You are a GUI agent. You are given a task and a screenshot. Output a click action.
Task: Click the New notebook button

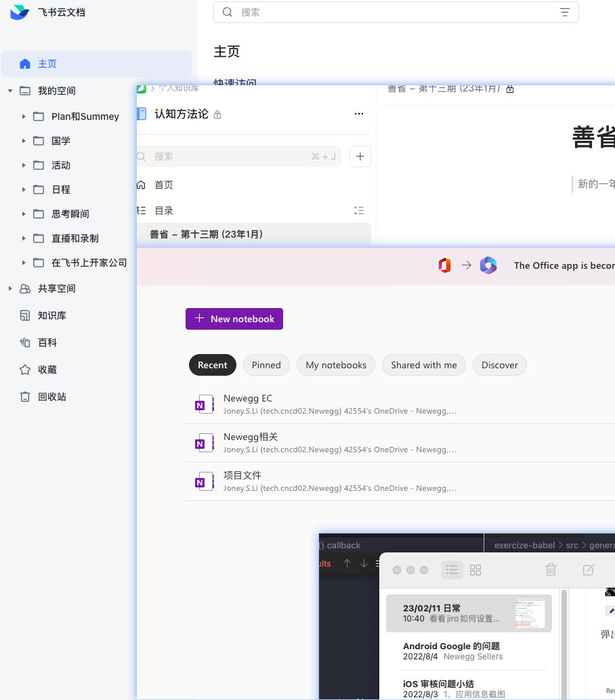(x=234, y=319)
